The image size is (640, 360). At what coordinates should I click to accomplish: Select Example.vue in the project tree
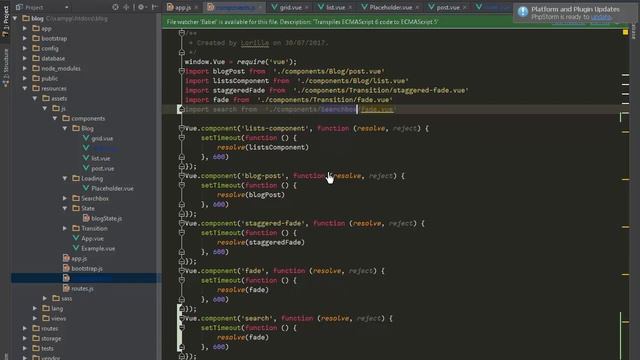click(x=98, y=249)
